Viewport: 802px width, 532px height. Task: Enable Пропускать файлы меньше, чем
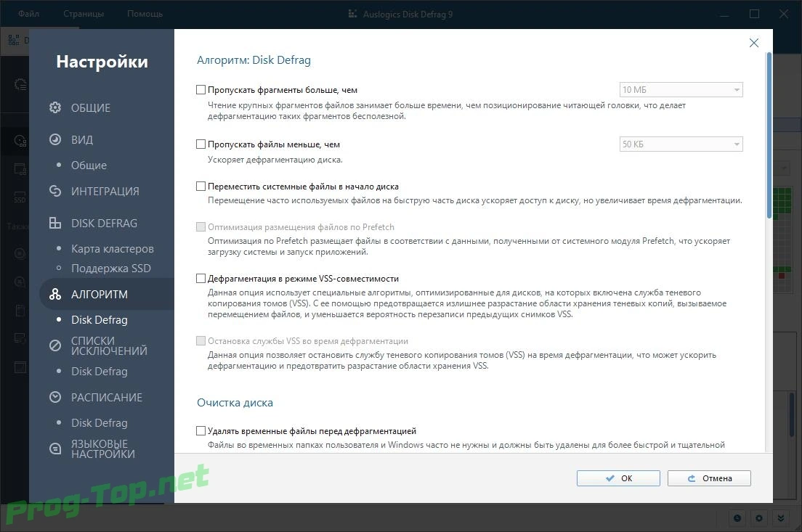click(x=201, y=144)
